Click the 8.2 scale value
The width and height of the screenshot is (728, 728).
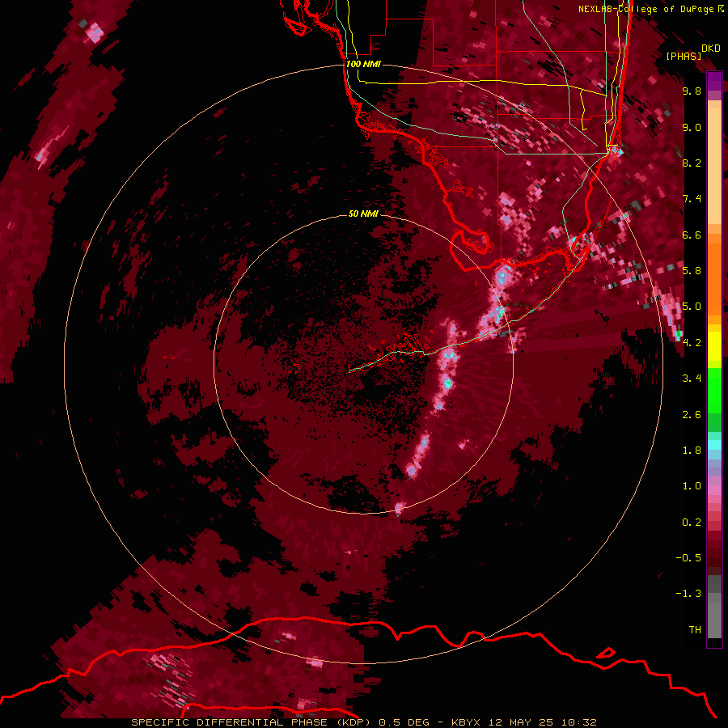click(692, 163)
